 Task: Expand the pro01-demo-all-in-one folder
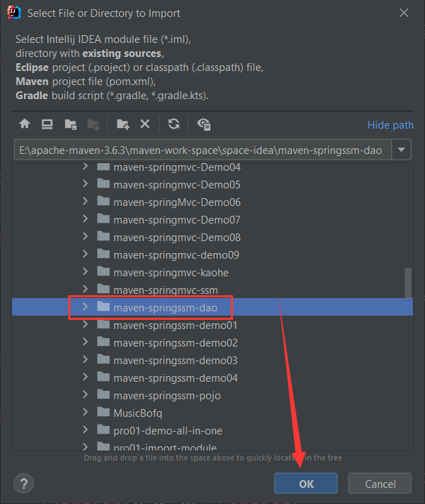point(85,429)
